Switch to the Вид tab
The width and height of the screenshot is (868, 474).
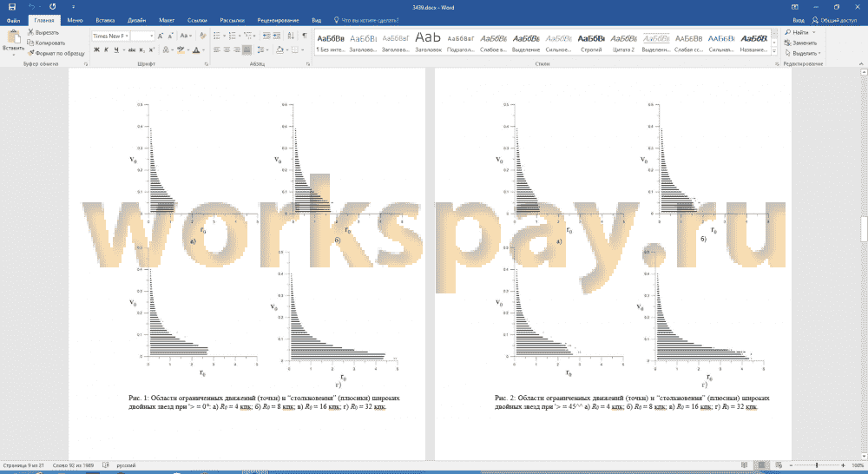tap(317, 21)
